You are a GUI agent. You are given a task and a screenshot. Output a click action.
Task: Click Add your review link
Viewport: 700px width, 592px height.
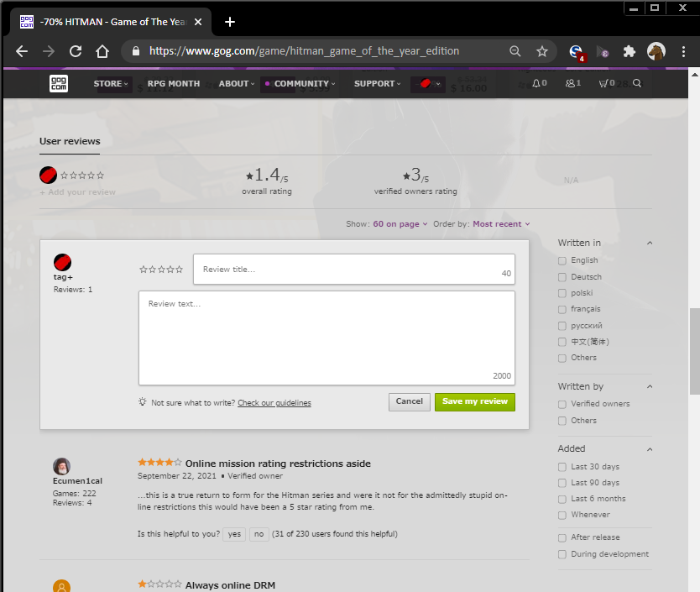point(78,192)
